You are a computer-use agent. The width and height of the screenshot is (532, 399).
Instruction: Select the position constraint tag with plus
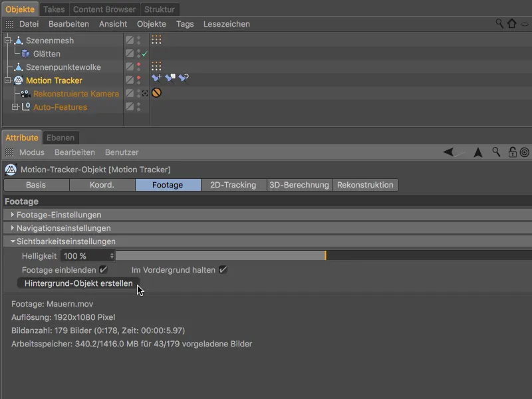[x=156, y=78]
